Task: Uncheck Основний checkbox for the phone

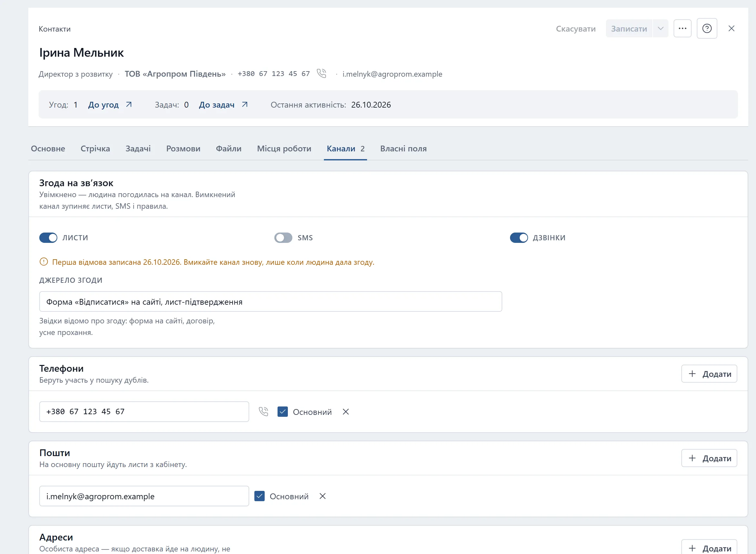Action: coord(283,412)
